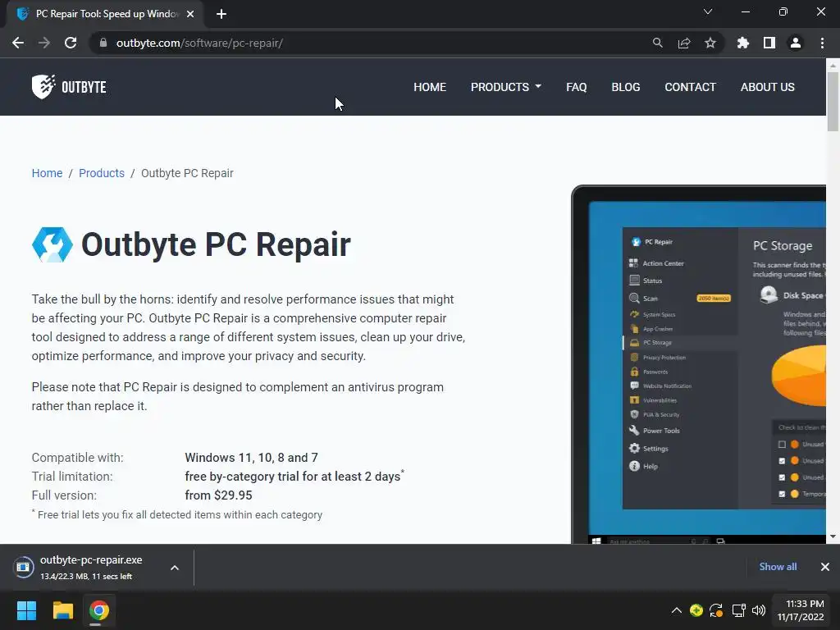Open the FAQ page
Image resolution: width=840 pixels, height=630 pixels.
click(577, 87)
